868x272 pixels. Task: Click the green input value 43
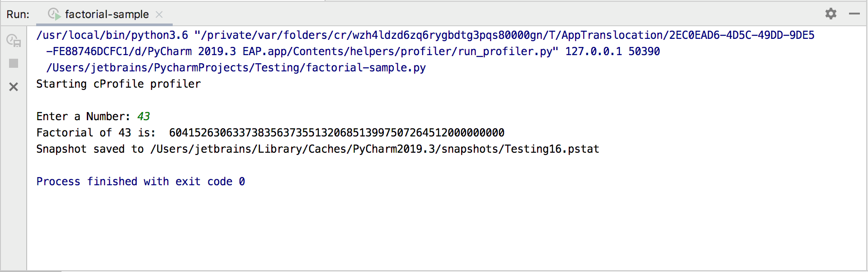[x=144, y=117]
